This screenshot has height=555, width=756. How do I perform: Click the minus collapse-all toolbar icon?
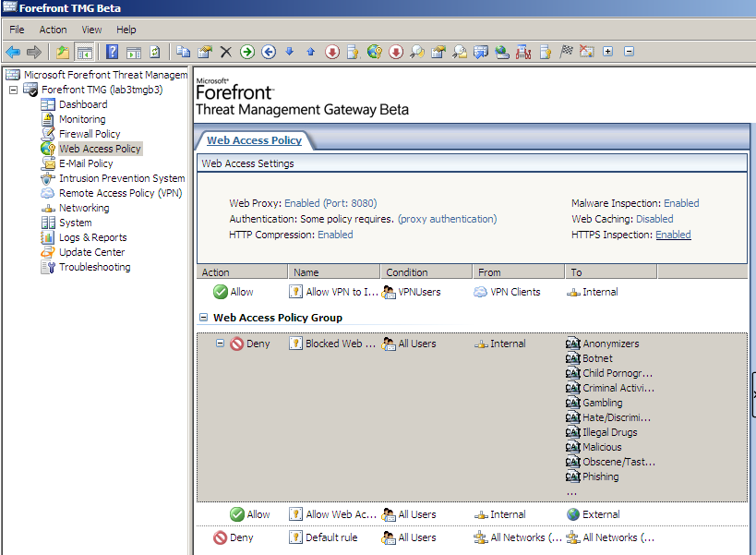[x=630, y=52]
